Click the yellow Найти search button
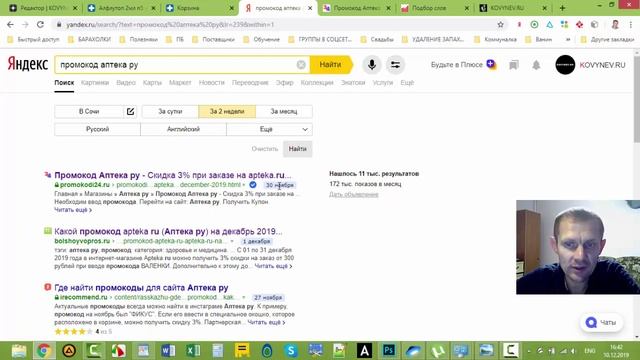 pyautogui.click(x=330, y=64)
